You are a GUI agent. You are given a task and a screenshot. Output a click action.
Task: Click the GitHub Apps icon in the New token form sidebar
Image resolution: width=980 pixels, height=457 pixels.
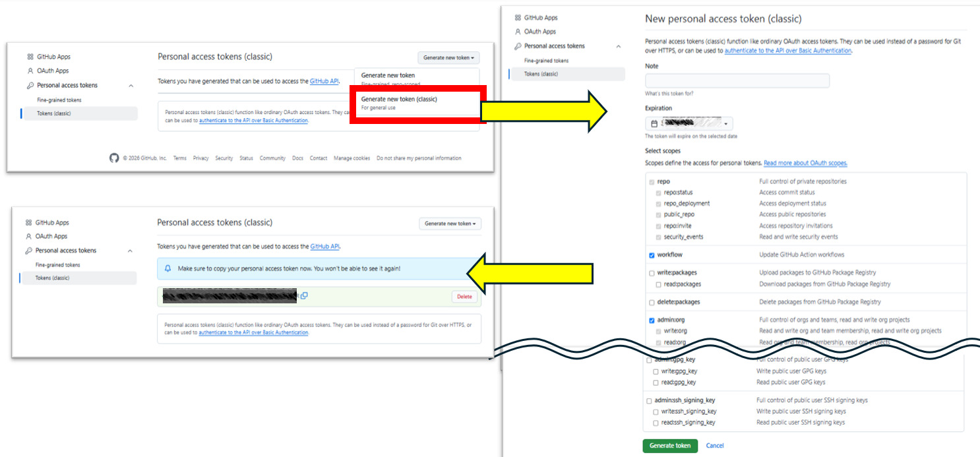click(x=518, y=18)
